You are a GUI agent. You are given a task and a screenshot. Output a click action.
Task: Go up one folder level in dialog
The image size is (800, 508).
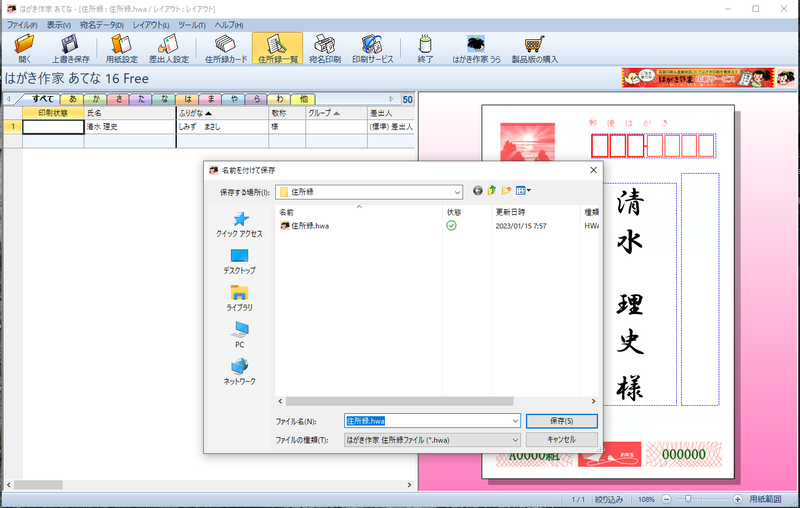tap(492, 191)
